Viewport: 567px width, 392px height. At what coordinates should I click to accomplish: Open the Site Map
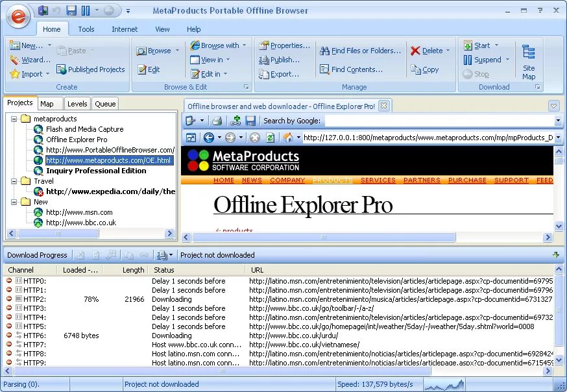coord(529,62)
